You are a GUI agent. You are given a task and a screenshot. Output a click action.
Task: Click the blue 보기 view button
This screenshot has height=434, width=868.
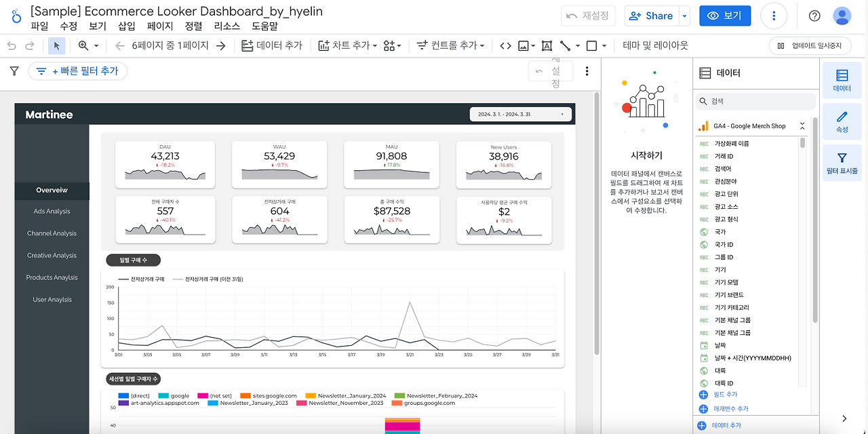pos(725,16)
